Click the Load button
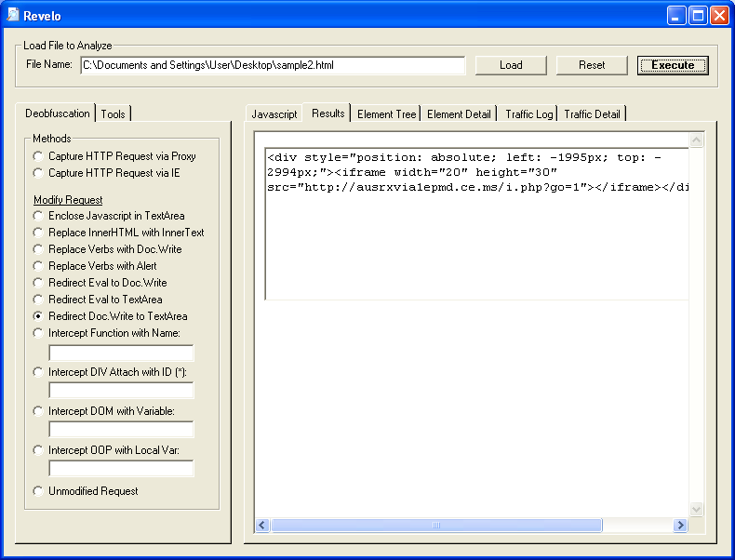The height and width of the screenshot is (560, 735). tap(510, 65)
